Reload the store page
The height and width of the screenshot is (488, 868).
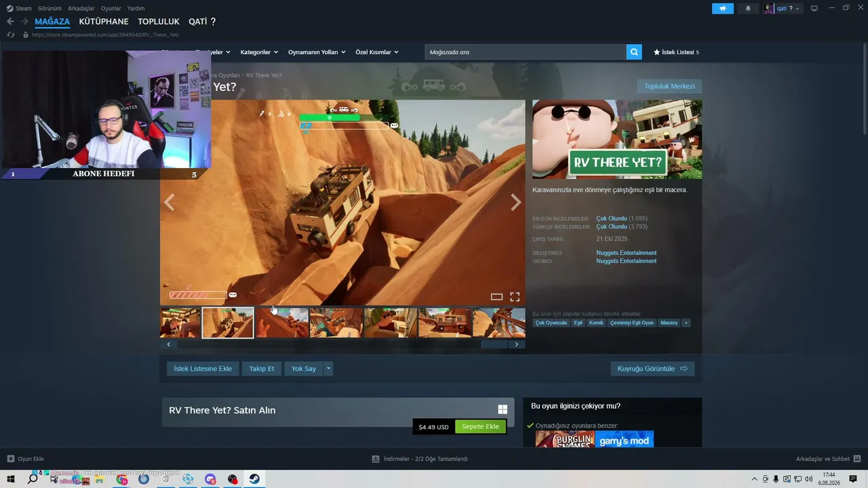point(10,35)
